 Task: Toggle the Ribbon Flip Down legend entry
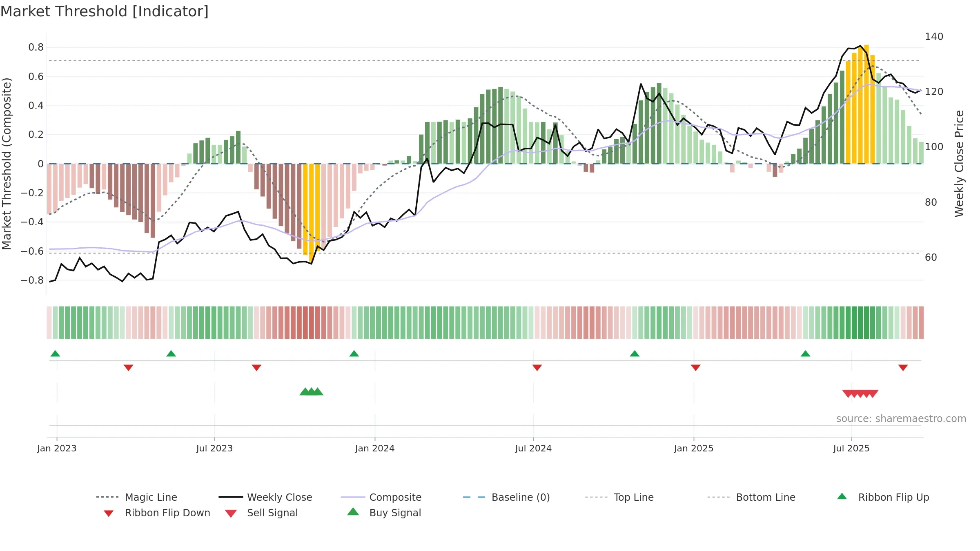(157, 513)
